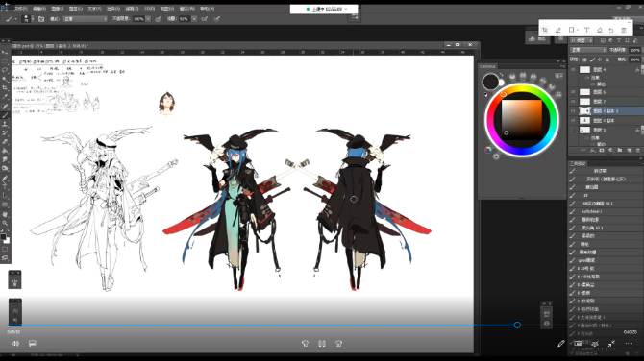
Task: Add layer mask from Layers panel bottom
Action: (x=602, y=151)
